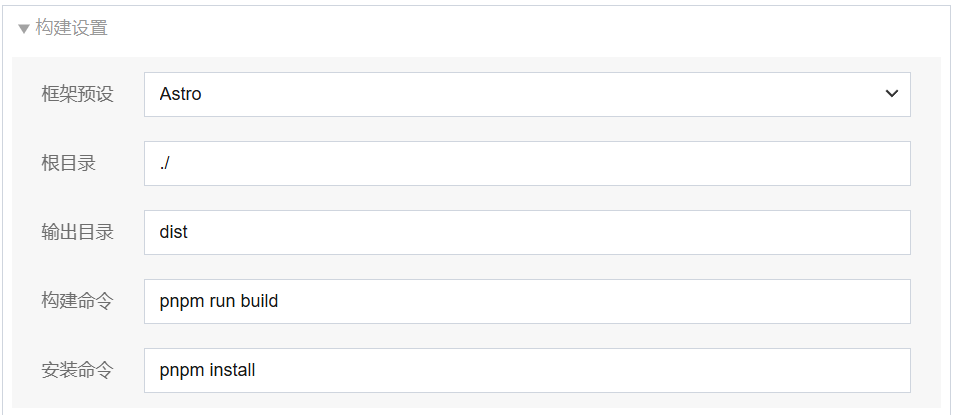Collapse the 构建设置 disclosure triangle
The height and width of the screenshot is (415, 958).
(x=24, y=29)
